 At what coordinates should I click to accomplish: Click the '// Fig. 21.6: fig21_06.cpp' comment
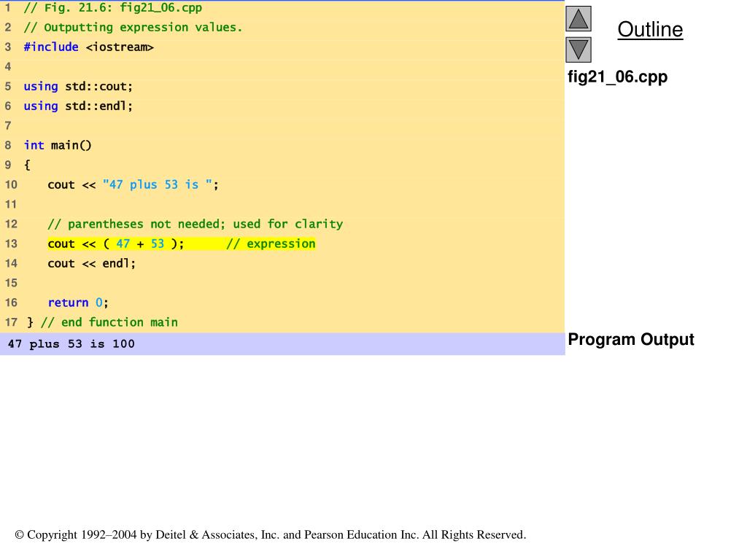tap(113, 7)
